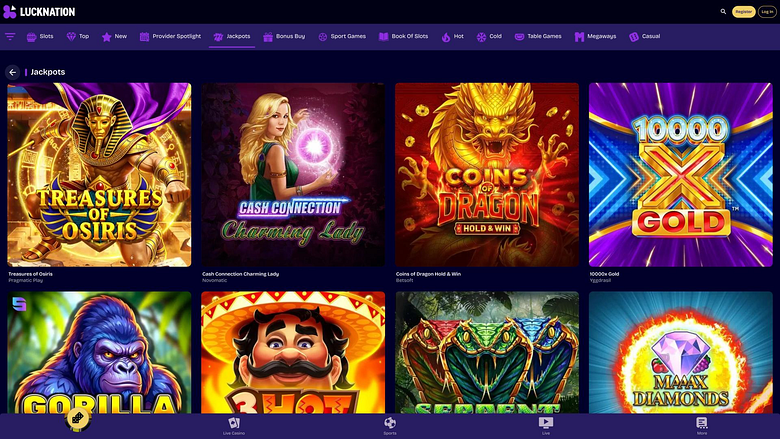Open the Live Casino cards icon

coord(234,423)
